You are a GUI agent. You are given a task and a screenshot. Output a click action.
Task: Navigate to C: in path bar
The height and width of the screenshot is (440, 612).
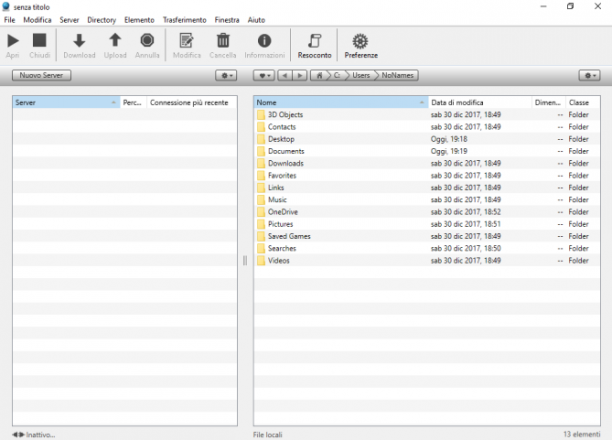tap(337, 75)
